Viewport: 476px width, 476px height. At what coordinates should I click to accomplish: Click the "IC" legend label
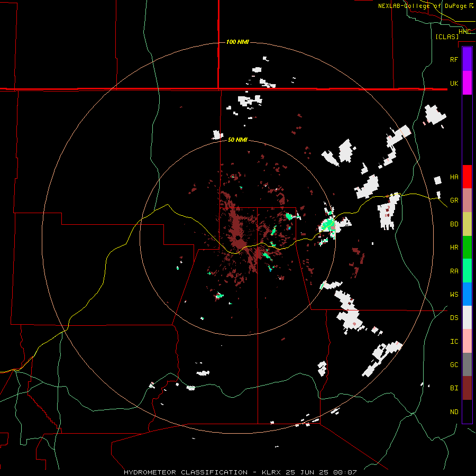pos(454,341)
